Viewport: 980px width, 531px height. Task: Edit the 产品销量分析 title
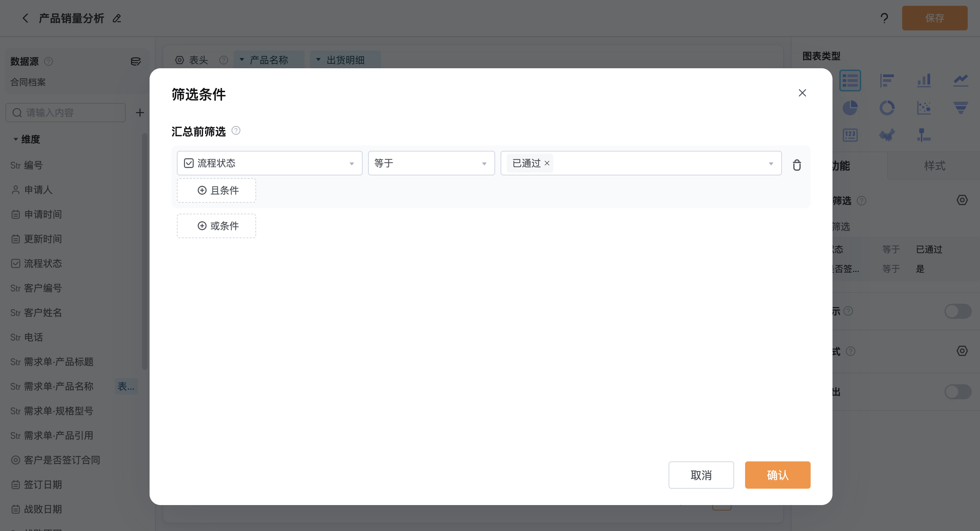117,18
